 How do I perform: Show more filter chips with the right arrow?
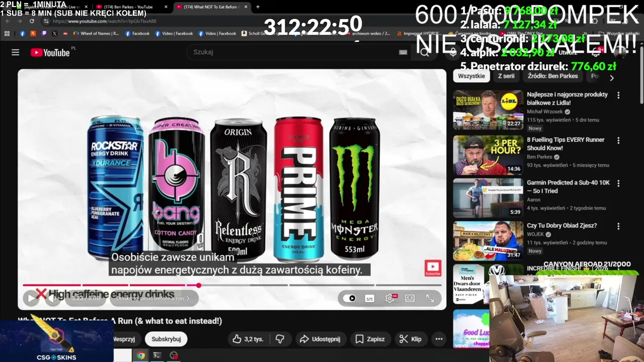[612, 77]
